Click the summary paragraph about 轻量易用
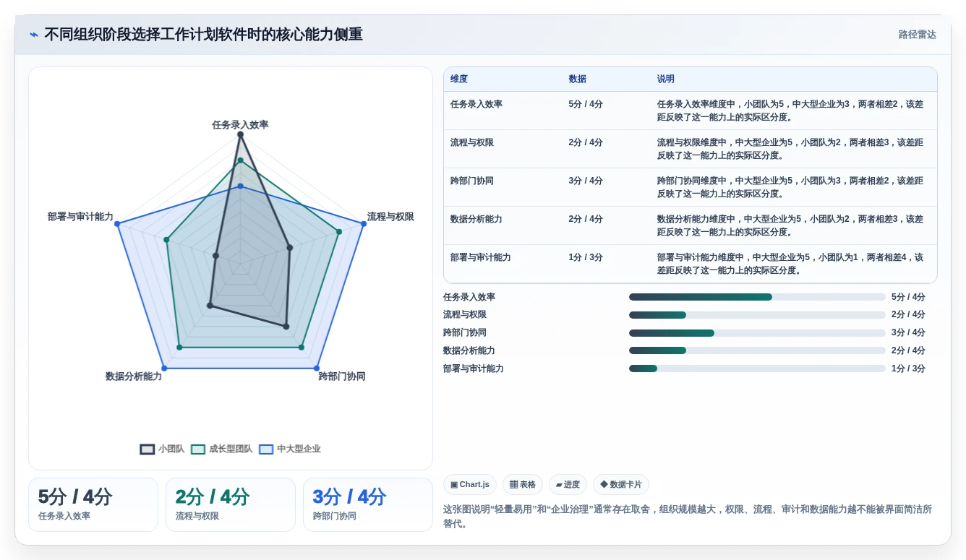This screenshot has width=966, height=560. (x=688, y=516)
